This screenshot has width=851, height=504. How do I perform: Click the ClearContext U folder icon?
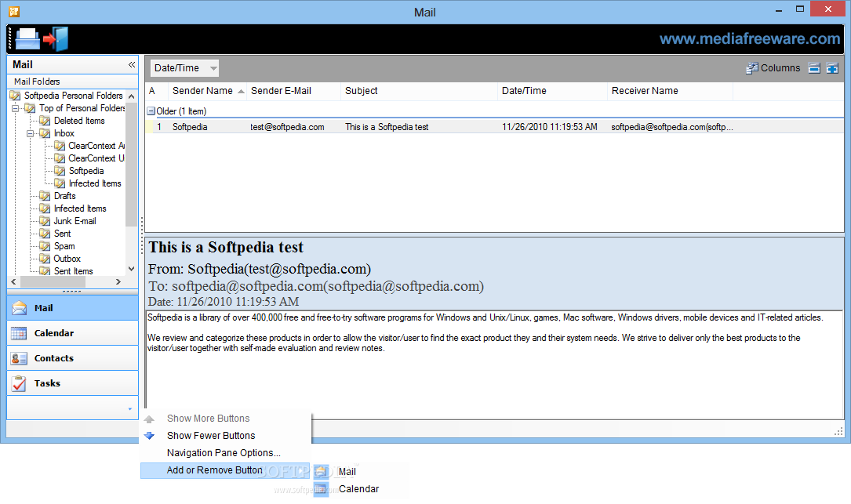click(x=60, y=158)
